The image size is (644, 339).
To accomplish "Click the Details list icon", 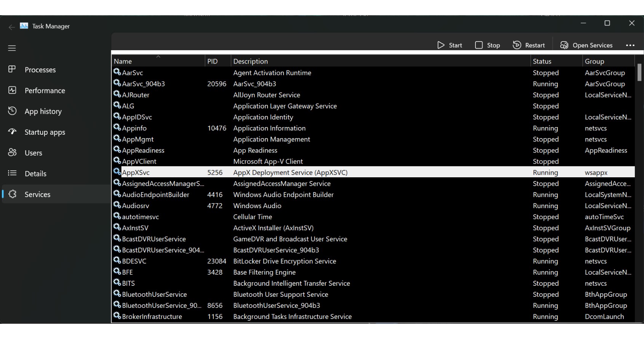I will point(12,173).
